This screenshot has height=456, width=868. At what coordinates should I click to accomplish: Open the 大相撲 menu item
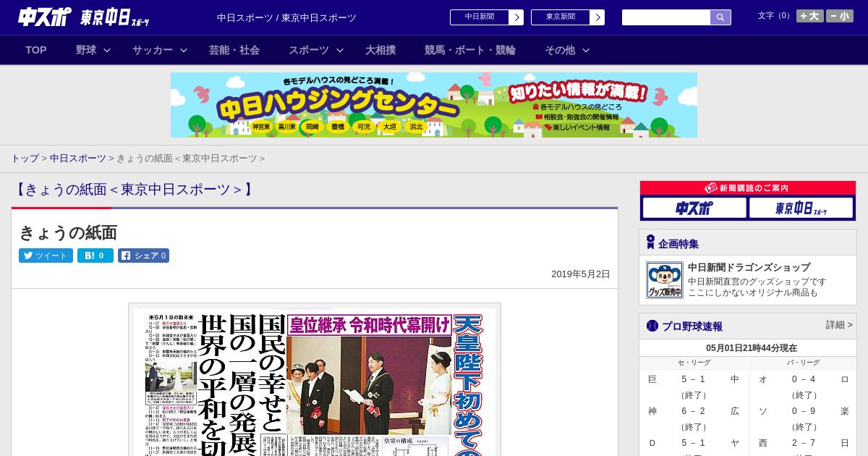click(x=380, y=50)
